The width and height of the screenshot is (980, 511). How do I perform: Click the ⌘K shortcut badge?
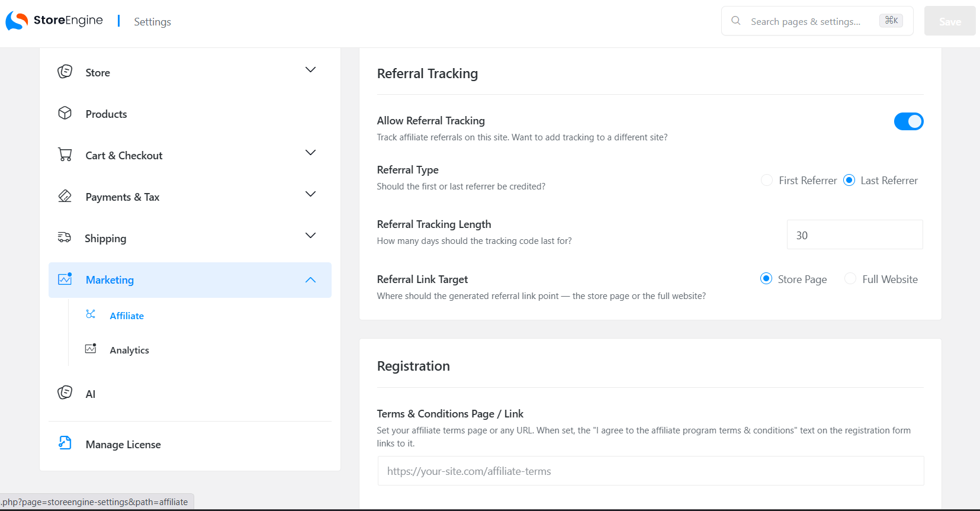[891, 21]
